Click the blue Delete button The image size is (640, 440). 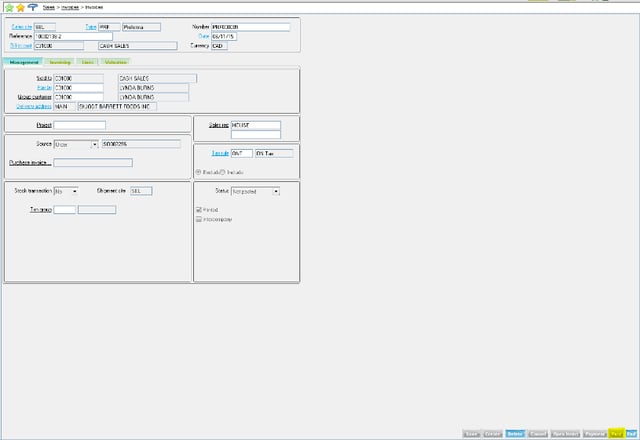(515, 434)
